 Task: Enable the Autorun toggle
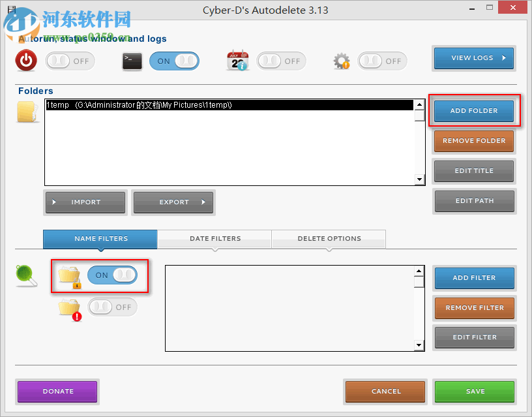pos(70,60)
